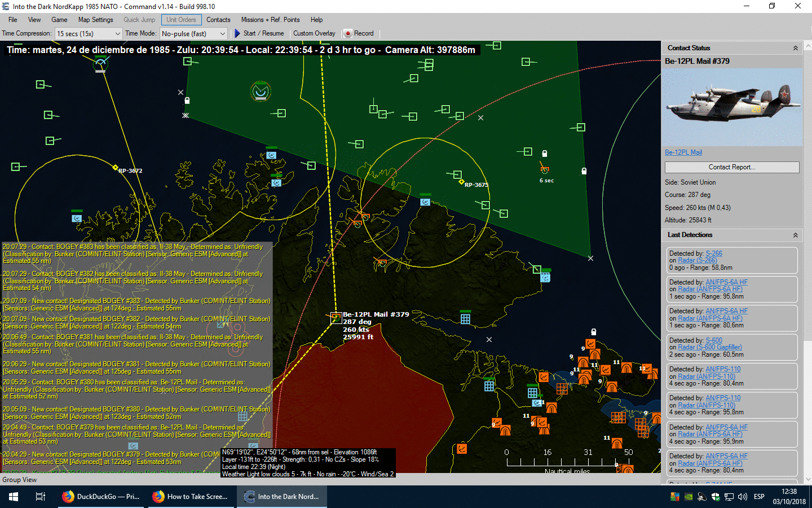
Task: Click the Side: Soviet Union text
Action: [x=690, y=182]
